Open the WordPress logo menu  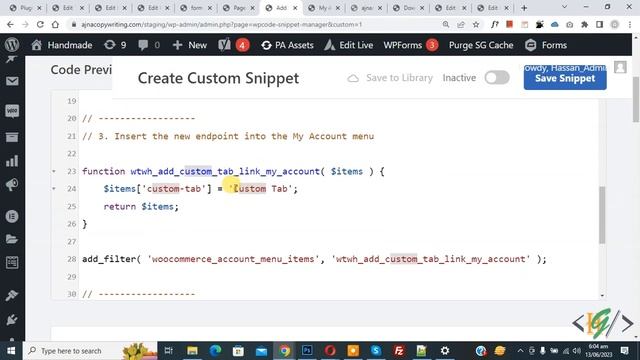(12, 45)
